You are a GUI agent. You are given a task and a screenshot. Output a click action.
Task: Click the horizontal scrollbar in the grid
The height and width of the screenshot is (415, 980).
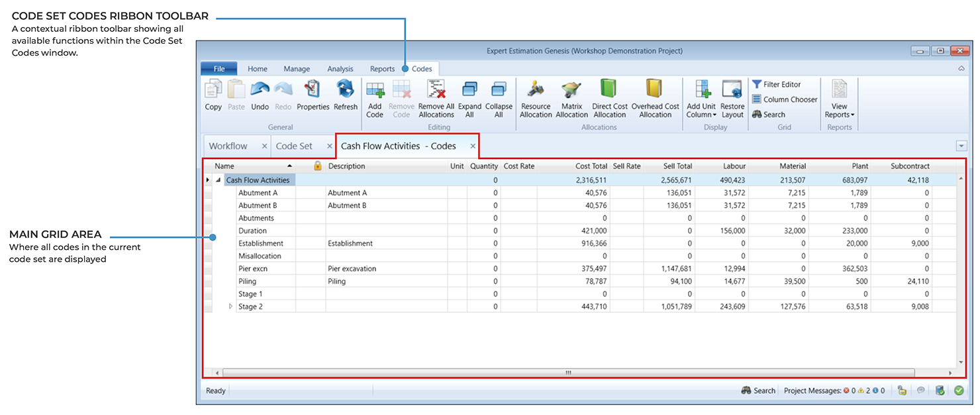(x=567, y=373)
